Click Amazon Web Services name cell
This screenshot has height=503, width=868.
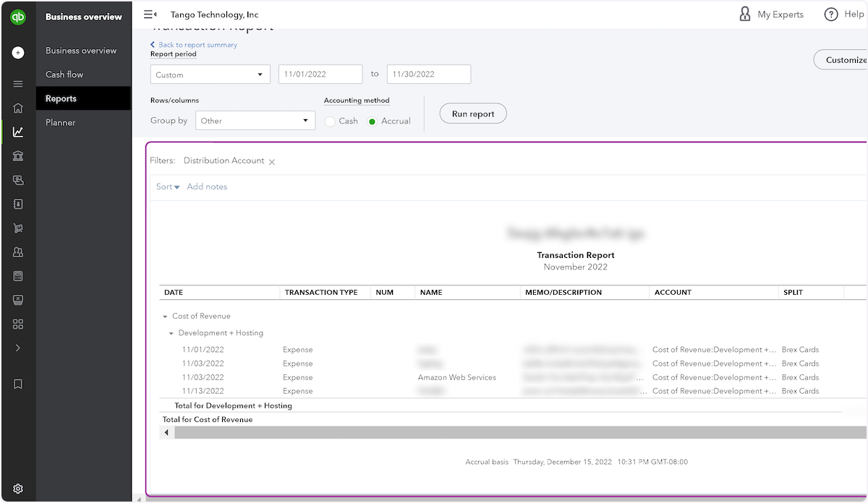pos(457,377)
